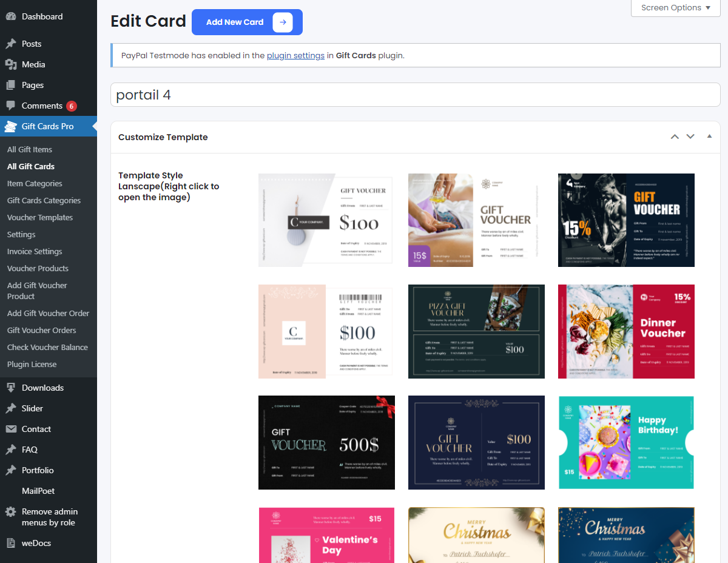Image resolution: width=728 pixels, height=563 pixels.
Task: Select the dark blue Merry Christmas template
Action: pyautogui.click(x=626, y=535)
